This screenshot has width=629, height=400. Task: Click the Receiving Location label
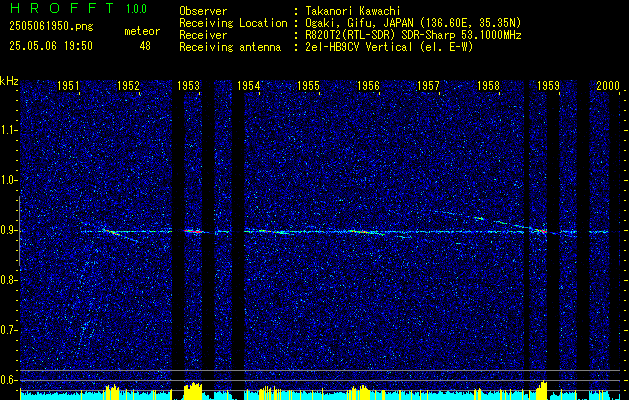[x=233, y=23]
